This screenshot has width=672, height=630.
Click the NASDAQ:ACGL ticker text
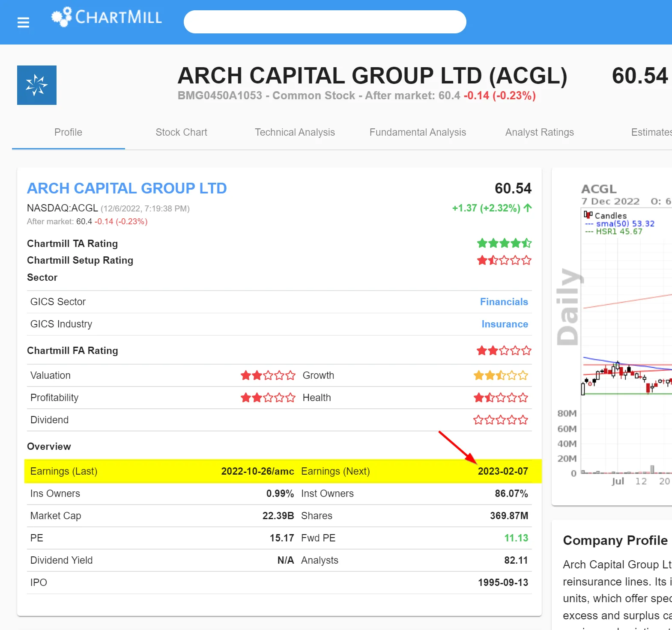63,208
